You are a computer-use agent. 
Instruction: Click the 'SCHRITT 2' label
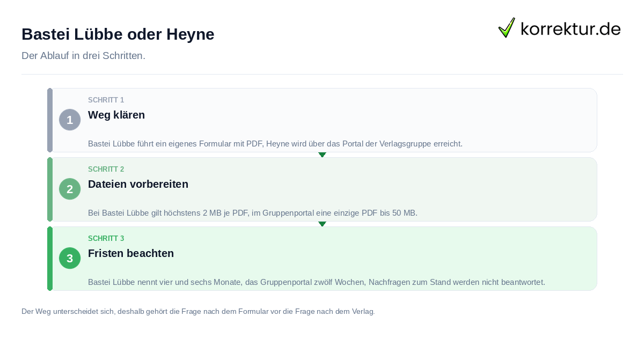106,170
